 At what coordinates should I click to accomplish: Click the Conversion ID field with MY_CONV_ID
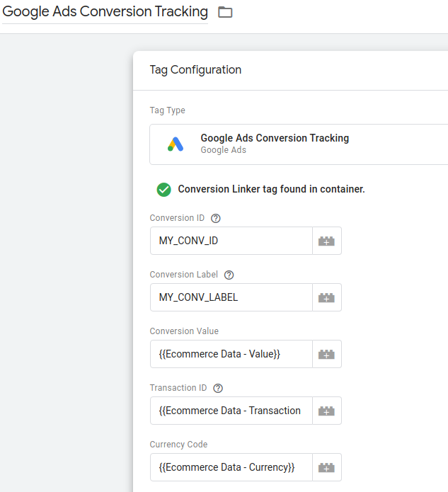pyautogui.click(x=231, y=241)
